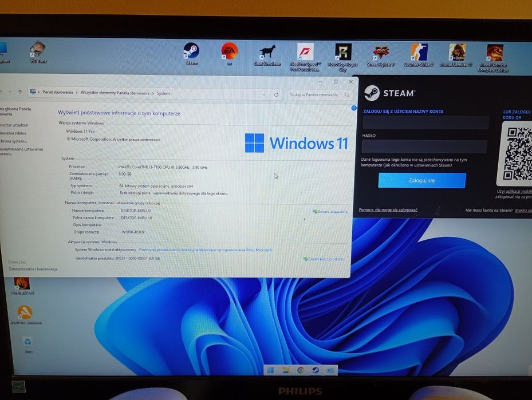Screen dimensions: 532x400
Task: Click the RAM value '8,00 GB'
Action: [x=125, y=174]
